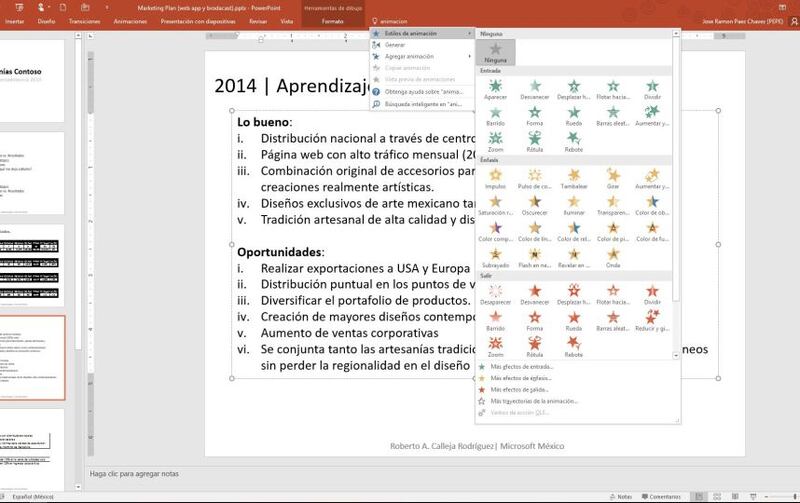Toggle the Notas pane in status bar
This screenshot has width=800, height=503.
pos(621,496)
